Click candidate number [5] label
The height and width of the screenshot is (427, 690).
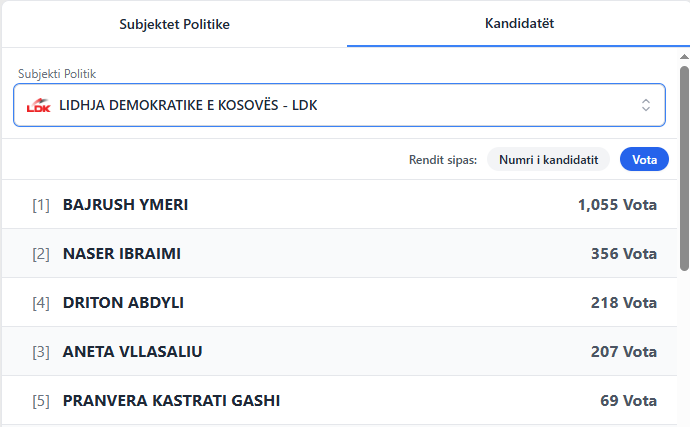click(41, 401)
